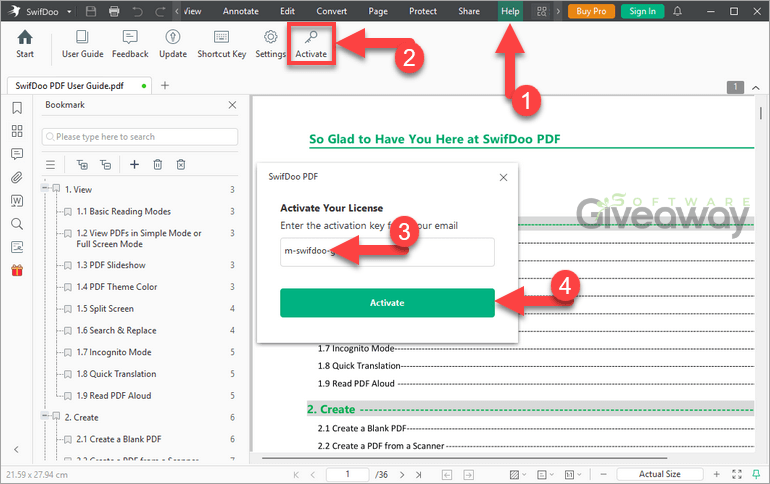Switch to the Edit tab
The height and width of the screenshot is (484, 770).
point(287,11)
